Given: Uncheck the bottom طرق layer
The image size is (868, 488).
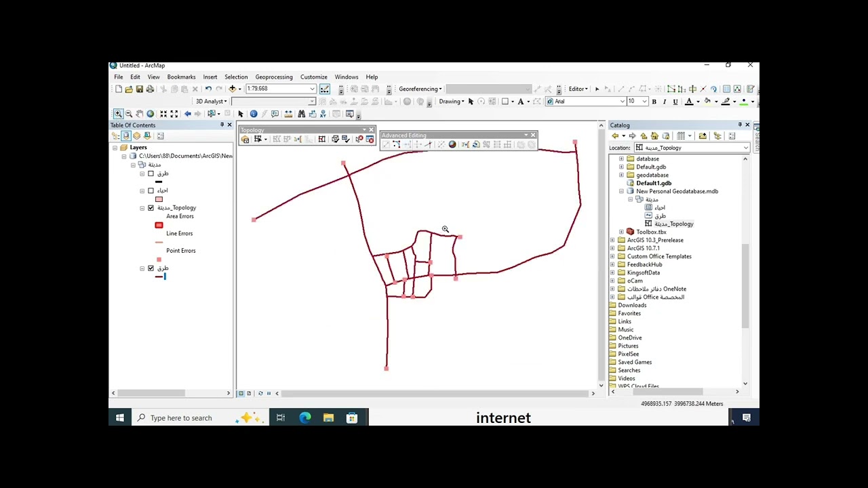Looking at the screenshot, I should [151, 268].
